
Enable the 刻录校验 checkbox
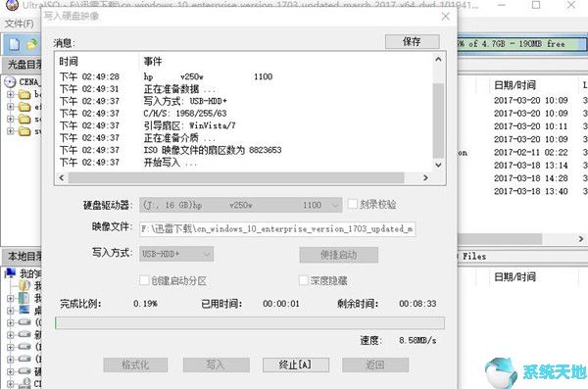(x=353, y=204)
